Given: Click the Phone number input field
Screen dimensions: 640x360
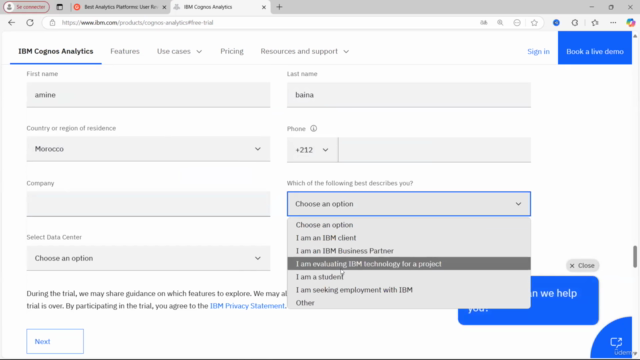Looking at the screenshot, I should pos(435,150).
